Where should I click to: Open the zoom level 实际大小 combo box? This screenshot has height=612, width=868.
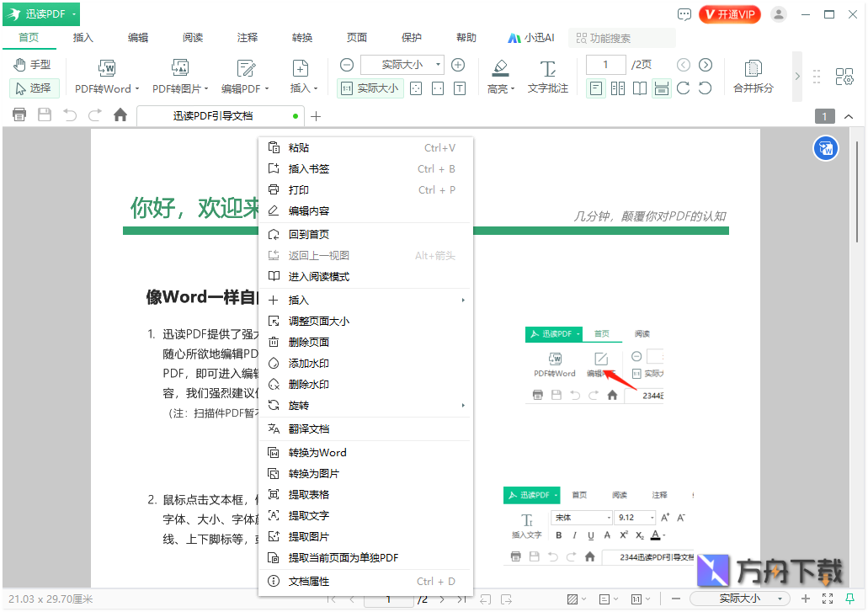(402, 65)
